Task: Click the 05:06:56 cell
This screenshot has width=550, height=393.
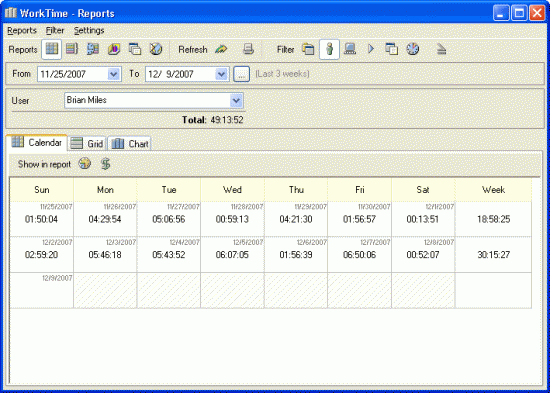Action: pos(169,219)
